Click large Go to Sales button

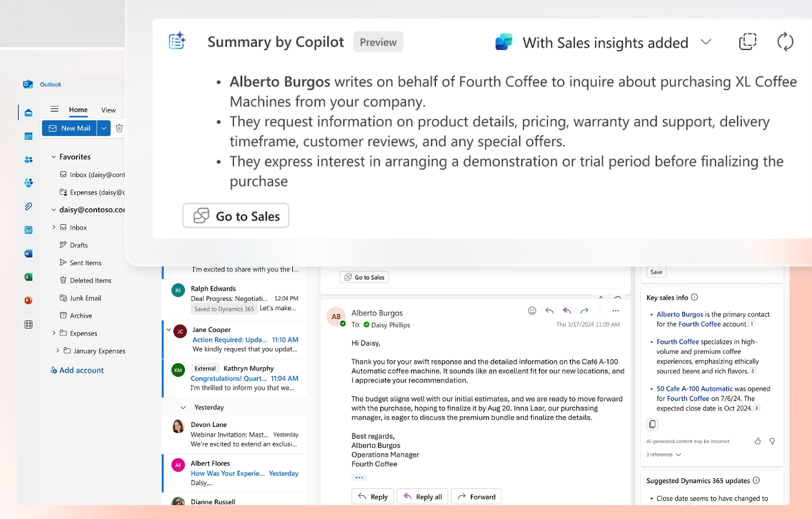236,216
